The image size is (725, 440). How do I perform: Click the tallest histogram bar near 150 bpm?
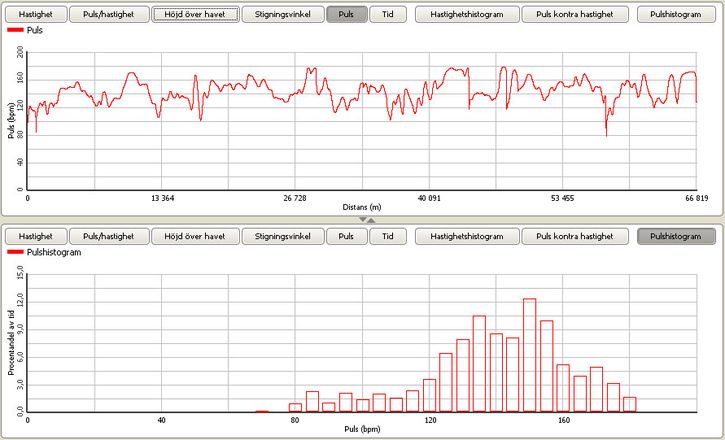(x=529, y=355)
